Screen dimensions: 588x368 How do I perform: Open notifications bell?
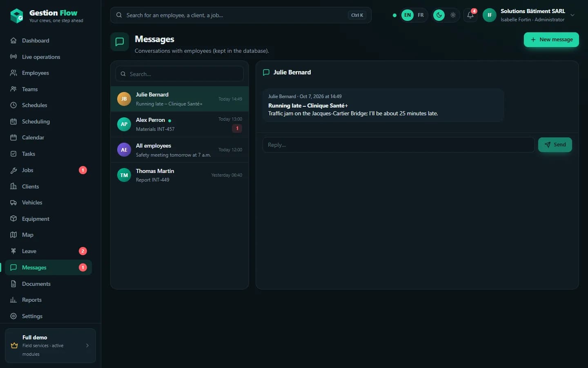click(470, 15)
